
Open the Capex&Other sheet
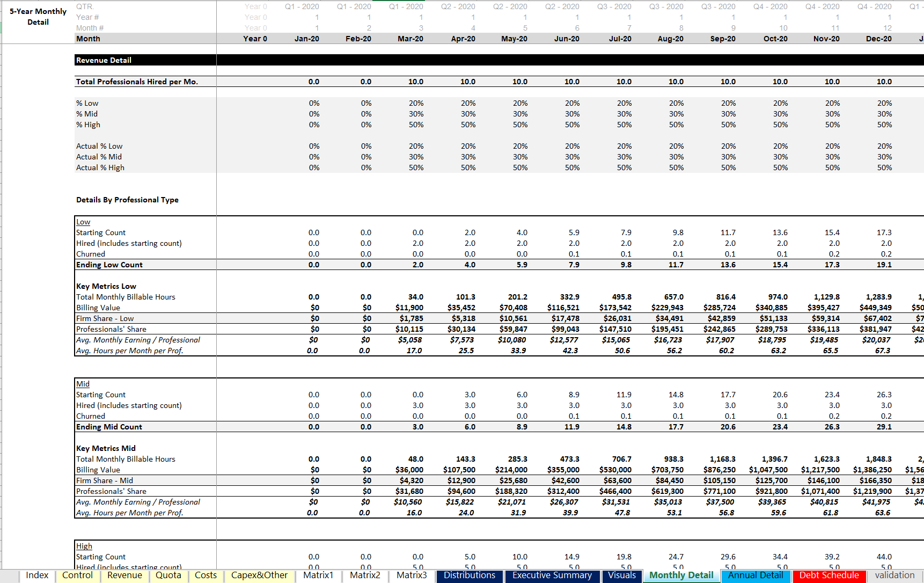(x=259, y=575)
